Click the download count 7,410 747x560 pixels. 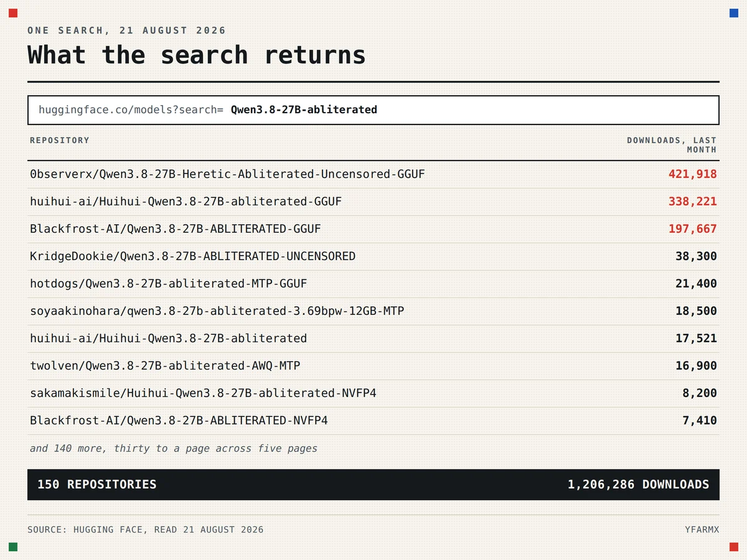(700, 421)
